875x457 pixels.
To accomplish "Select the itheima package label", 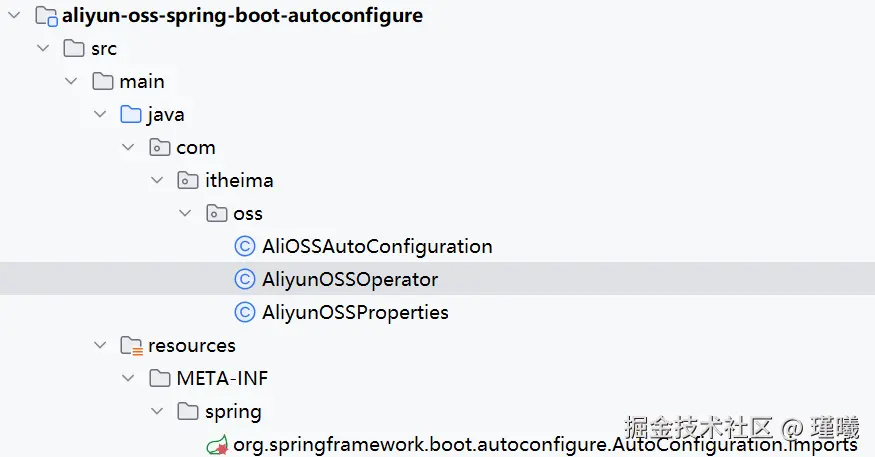I will 239,181.
